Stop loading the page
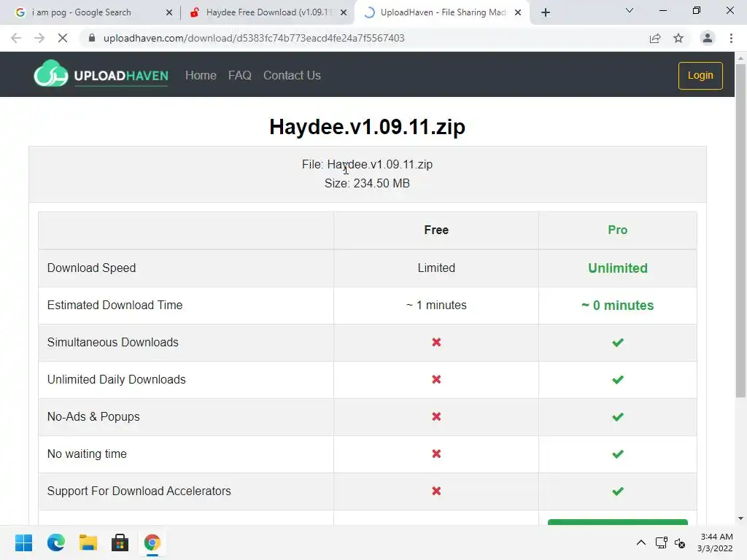Image resolution: width=747 pixels, height=560 pixels. tap(63, 38)
